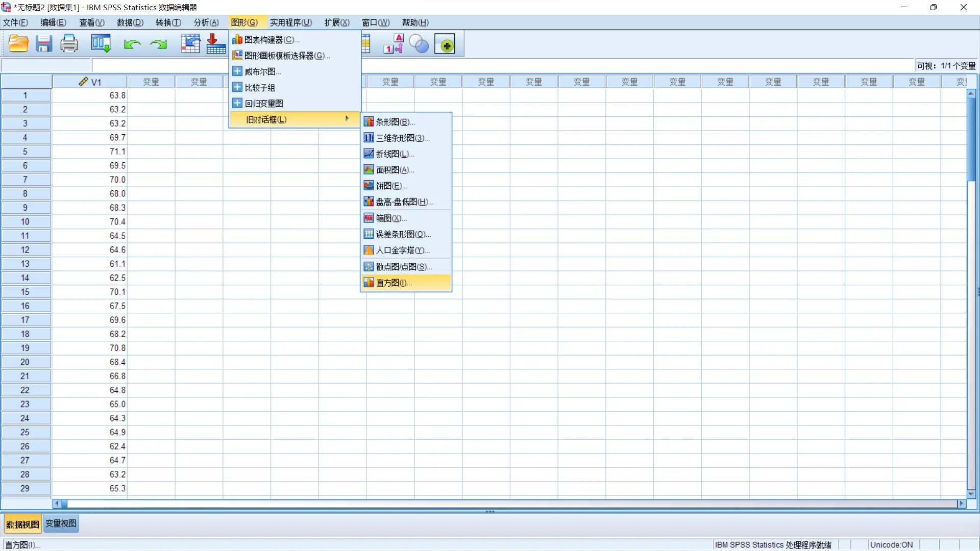The height and width of the screenshot is (551, 980).
Task: Click the Save file disk icon
Action: [x=44, y=44]
